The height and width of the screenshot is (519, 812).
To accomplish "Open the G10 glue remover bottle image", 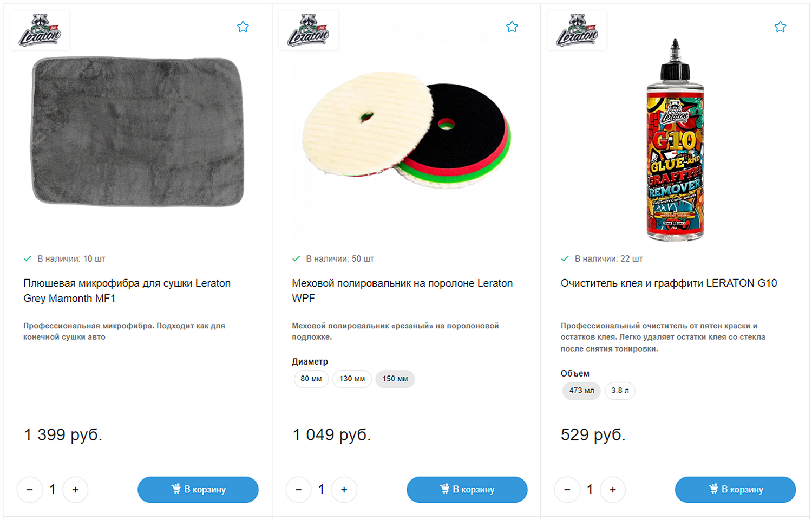I will point(675,141).
